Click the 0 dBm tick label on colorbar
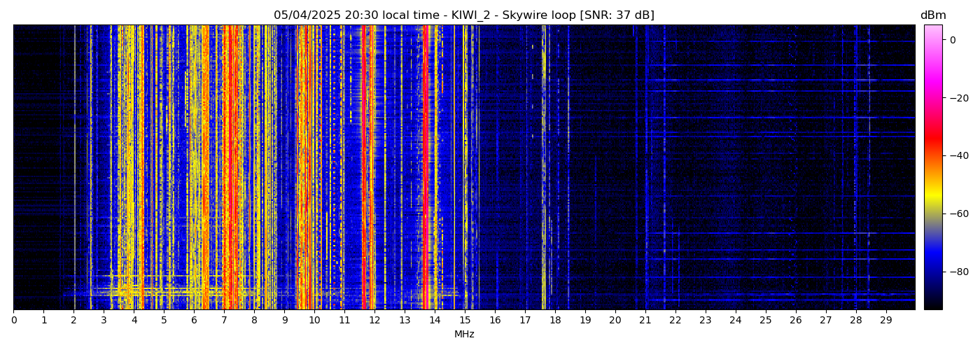This screenshot has height=350, width=980. (952, 40)
